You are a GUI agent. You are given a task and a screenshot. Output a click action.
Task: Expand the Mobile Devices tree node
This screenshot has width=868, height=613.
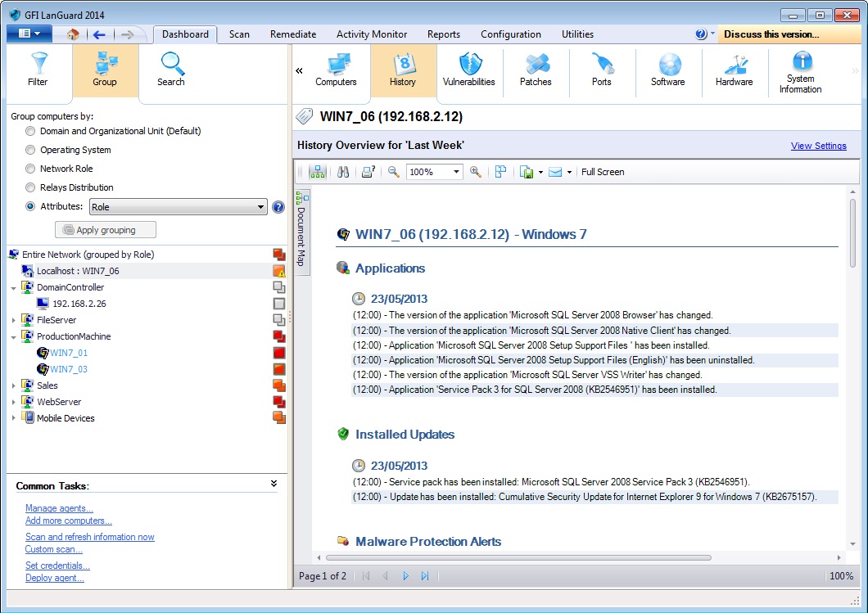13,418
